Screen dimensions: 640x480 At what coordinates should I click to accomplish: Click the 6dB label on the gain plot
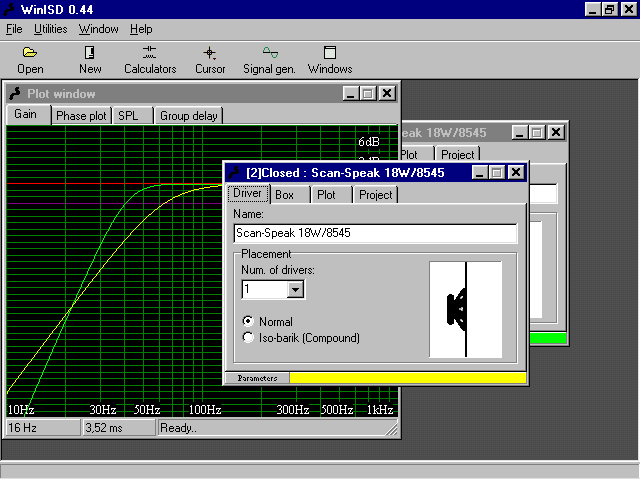coord(369,142)
